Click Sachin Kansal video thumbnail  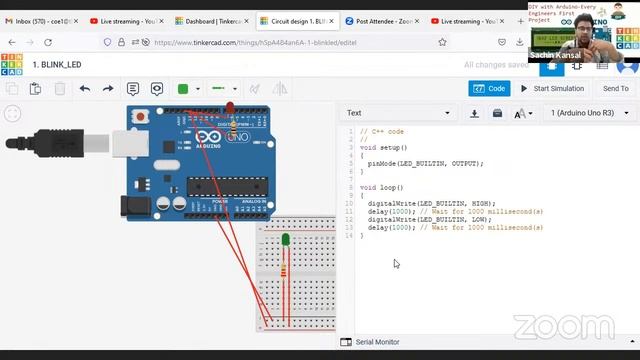[x=584, y=32]
